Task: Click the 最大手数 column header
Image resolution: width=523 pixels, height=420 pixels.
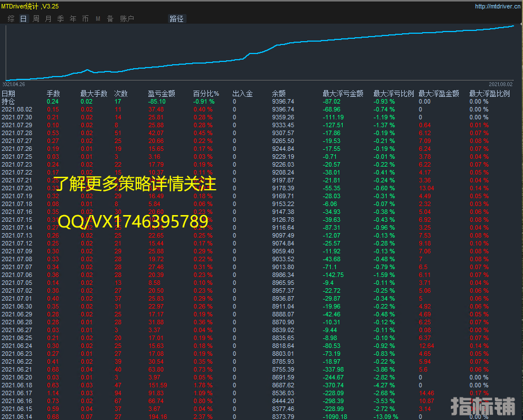Action: [x=94, y=93]
